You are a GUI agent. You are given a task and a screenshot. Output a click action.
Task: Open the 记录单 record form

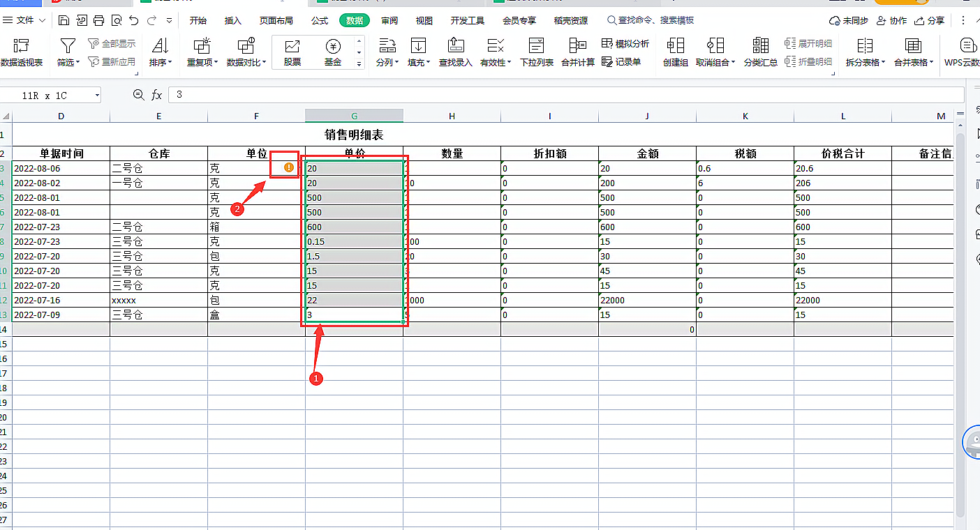[x=621, y=62]
